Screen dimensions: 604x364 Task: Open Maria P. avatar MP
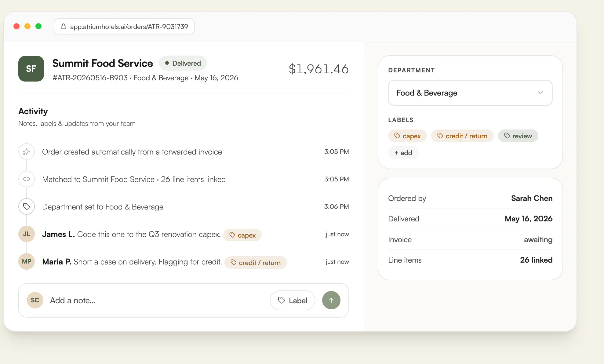tap(27, 261)
